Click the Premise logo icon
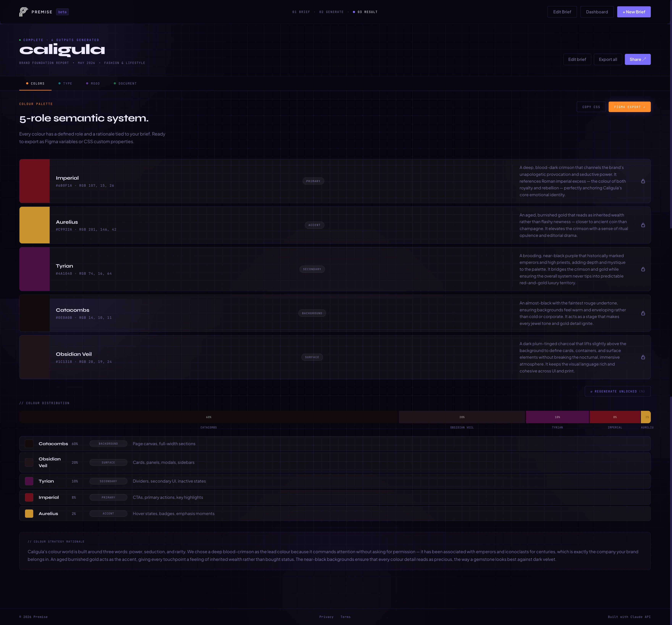Viewport: 672px width, 625px height. [x=24, y=12]
